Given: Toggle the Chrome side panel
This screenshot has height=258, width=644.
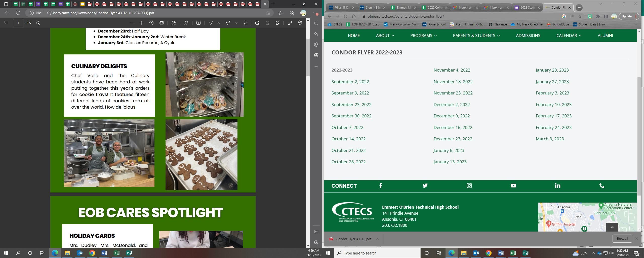Looking at the screenshot, I should pos(606,16).
